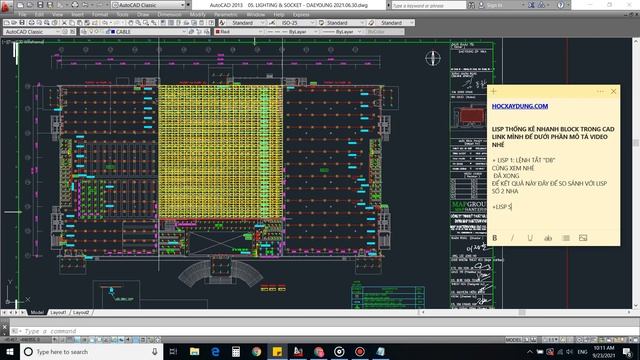Select the Model tab
Screen dimensions: 640x360
point(37,312)
